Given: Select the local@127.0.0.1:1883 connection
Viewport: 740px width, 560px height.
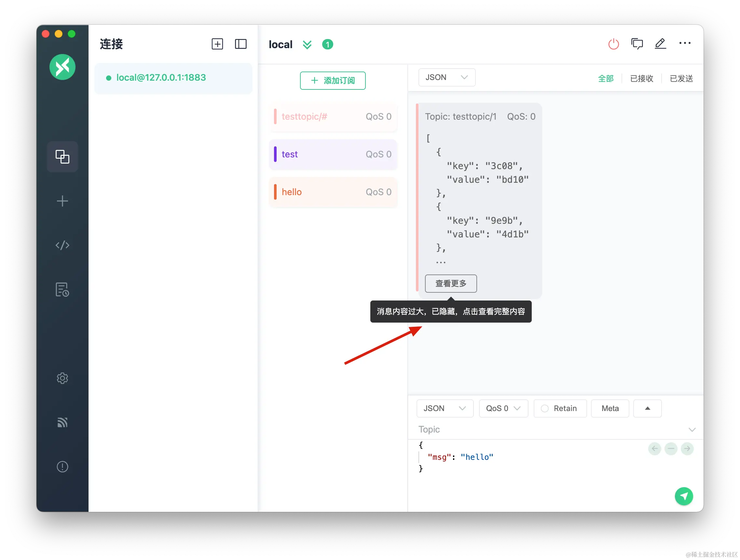Looking at the screenshot, I should click(x=173, y=78).
